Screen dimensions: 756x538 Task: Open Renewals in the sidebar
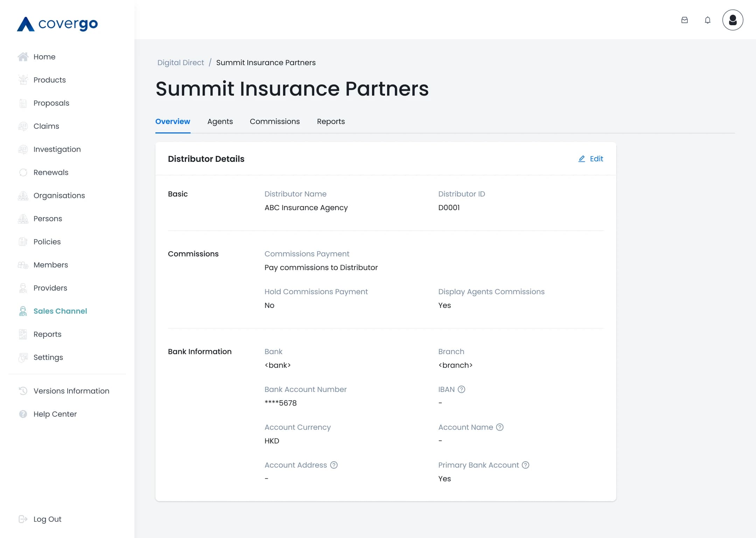[51, 172]
